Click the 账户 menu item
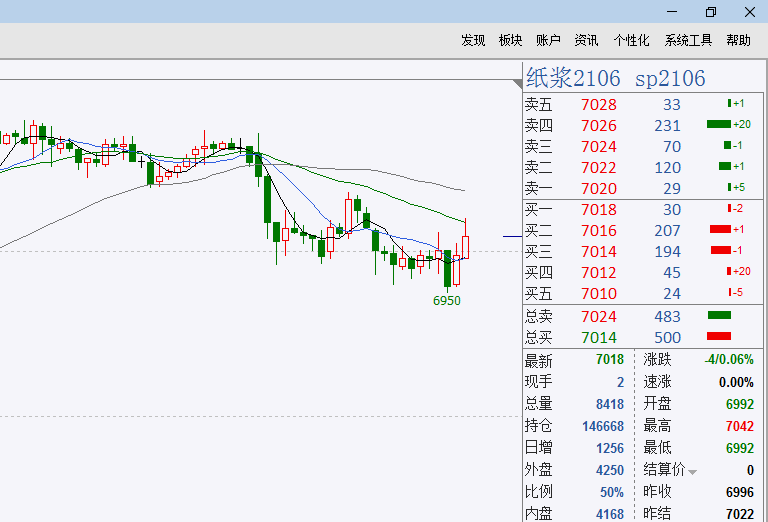768x522 pixels. [548, 40]
